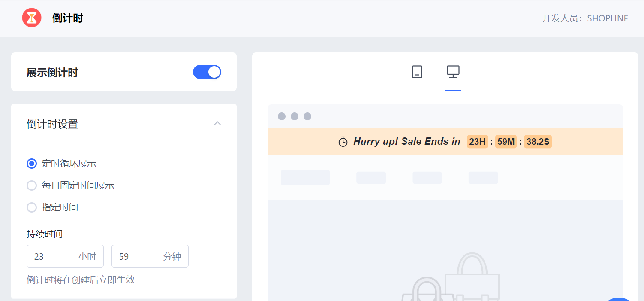Click the 倒计时设置 section header
This screenshot has width=644, height=301.
(52, 125)
